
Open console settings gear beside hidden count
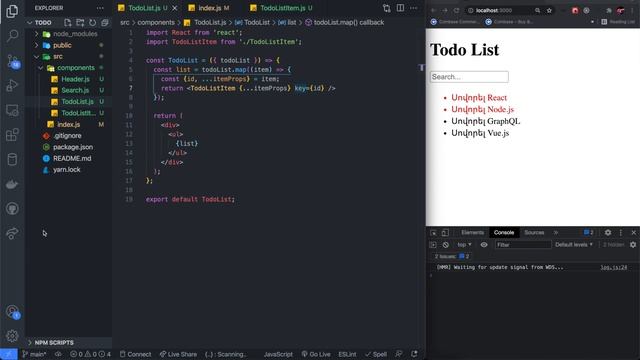click(633, 245)
